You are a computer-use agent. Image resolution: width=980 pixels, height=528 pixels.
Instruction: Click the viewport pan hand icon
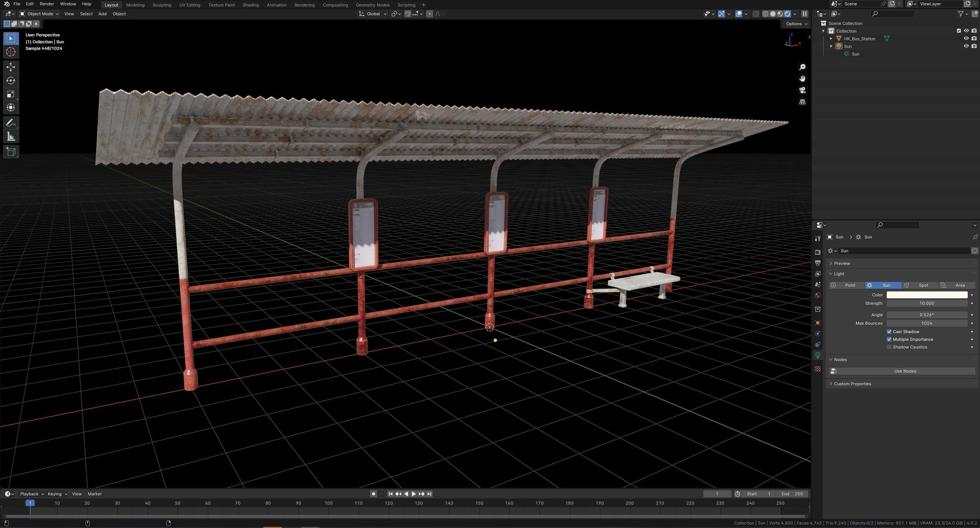click(802, 79)
